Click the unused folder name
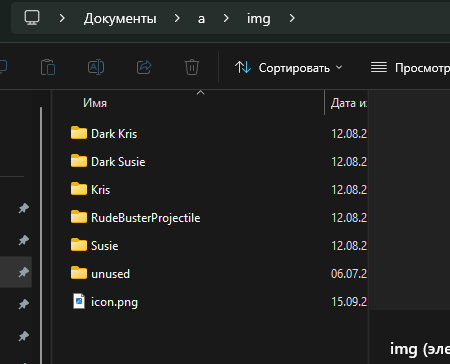This screenshot has width=450, height=364. (110, 274)
